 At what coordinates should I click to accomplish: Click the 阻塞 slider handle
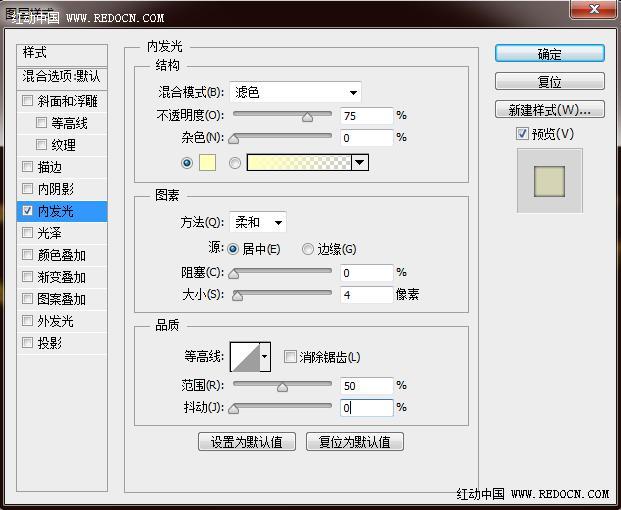234,274
